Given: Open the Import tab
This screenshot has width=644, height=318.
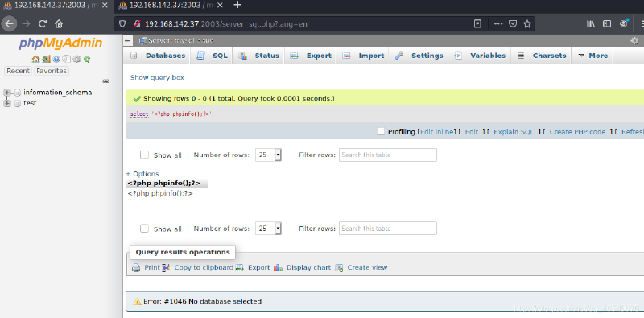Looking at the screenshot, I should (364, 56).
